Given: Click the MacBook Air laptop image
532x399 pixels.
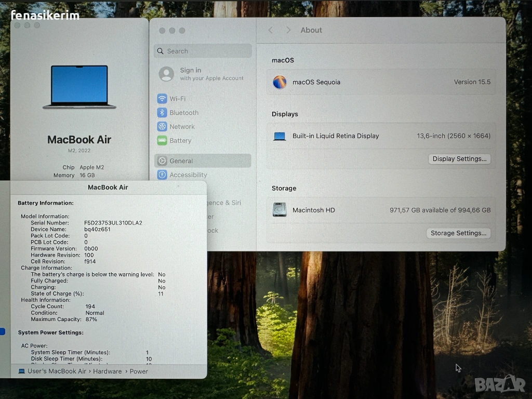Looking at the screenshot, I should 79,87.
